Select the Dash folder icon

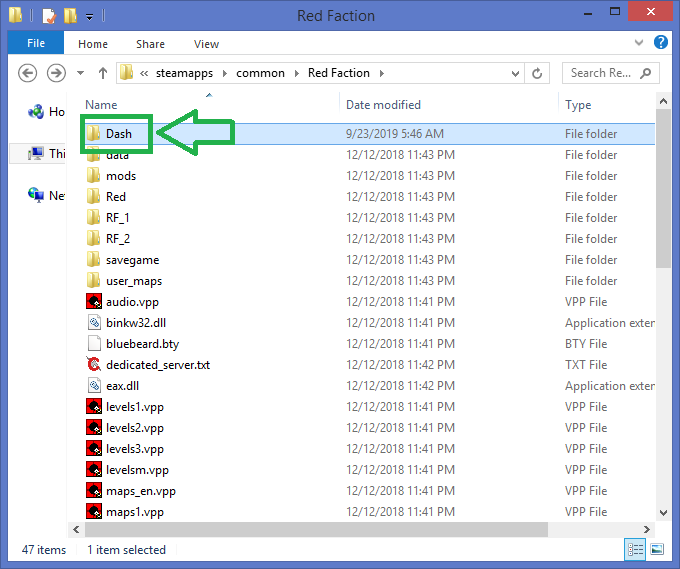pos(93,134)
